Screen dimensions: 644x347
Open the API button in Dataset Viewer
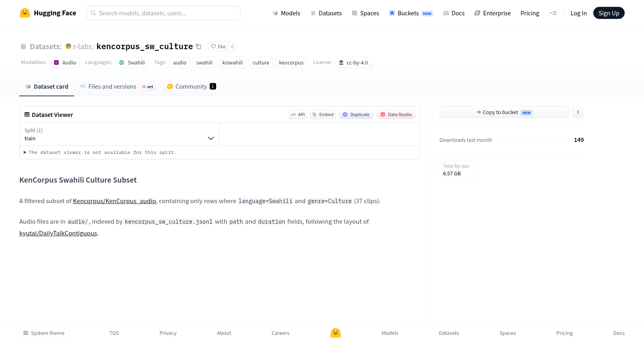point(298,114)
